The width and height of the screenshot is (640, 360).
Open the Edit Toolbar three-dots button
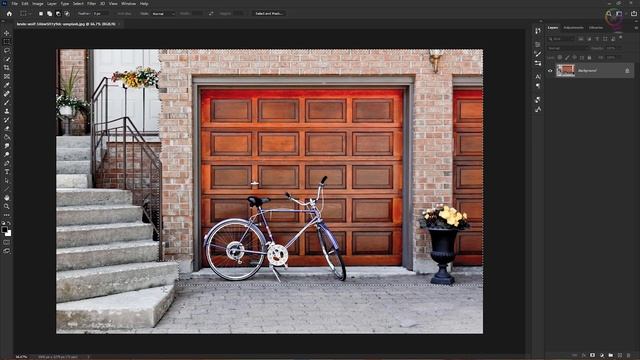(x=7, y=215)
